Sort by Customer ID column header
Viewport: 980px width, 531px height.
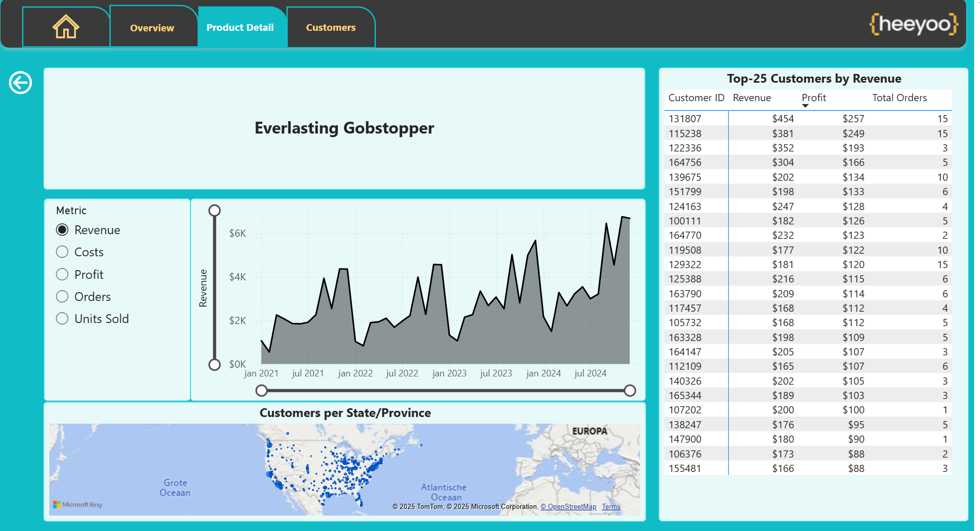[x=696, y=98]
